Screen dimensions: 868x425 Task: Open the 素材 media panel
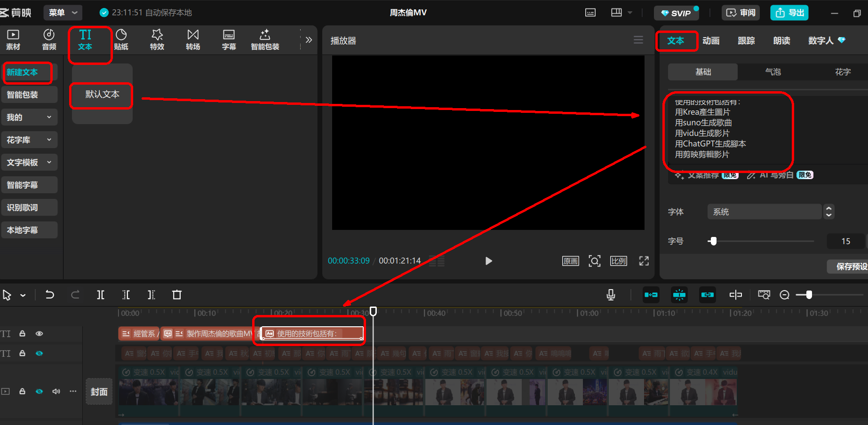pos(13,40)
